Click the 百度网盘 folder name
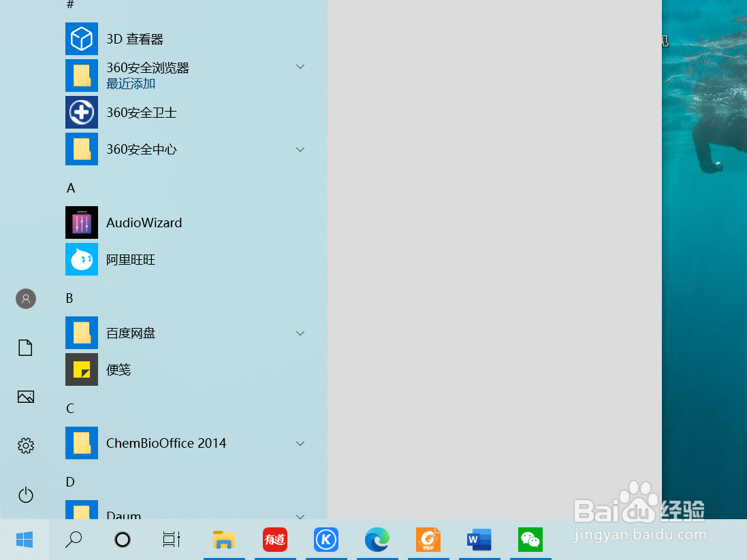 coord(131,333)
